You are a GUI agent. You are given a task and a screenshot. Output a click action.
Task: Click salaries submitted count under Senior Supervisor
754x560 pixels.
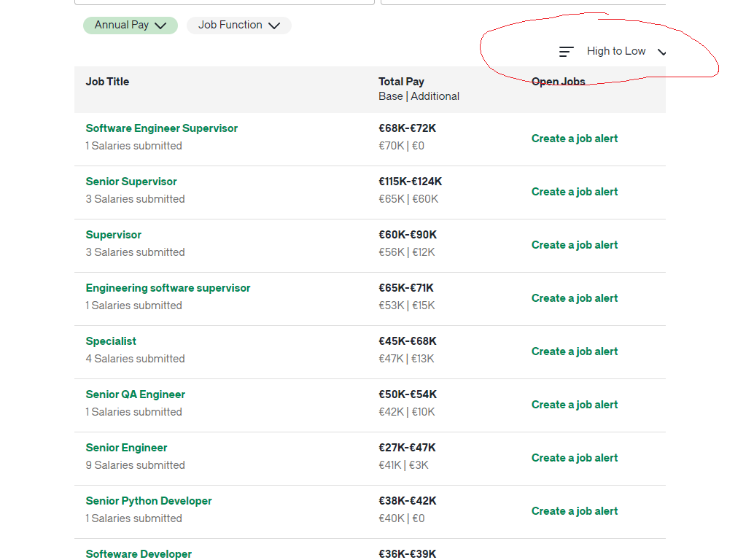coord(135,199)
